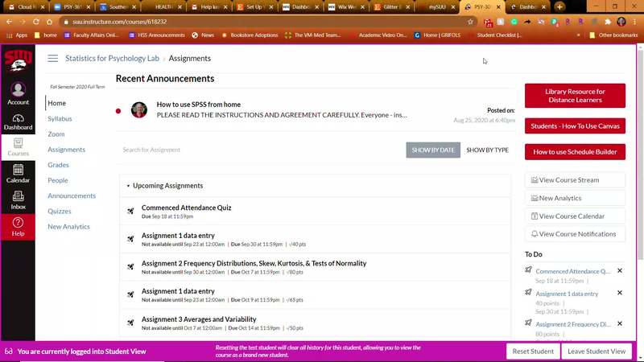
Task: Dismiss Commenced Attendance Quiz to-do item
Action: tap(619, 271)
